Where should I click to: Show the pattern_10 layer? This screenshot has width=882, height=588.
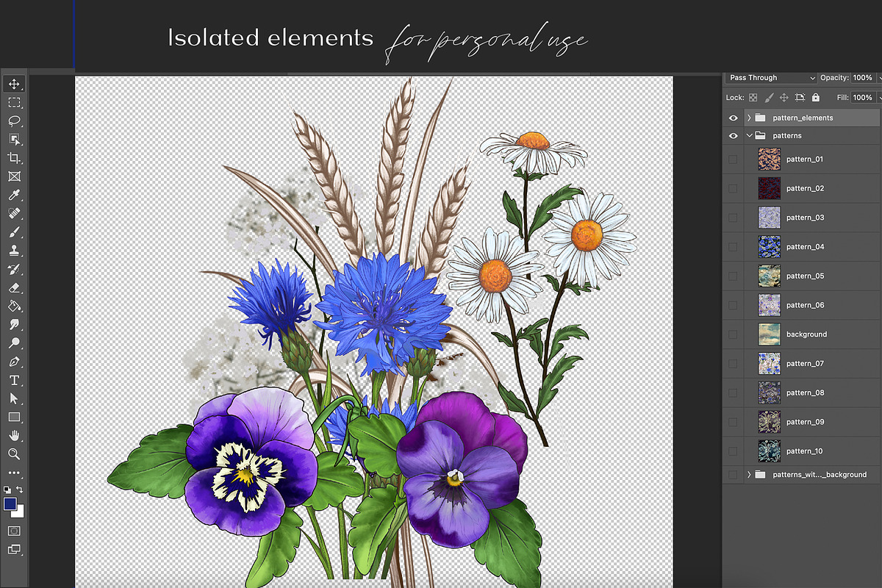click(x=733, y=451)
